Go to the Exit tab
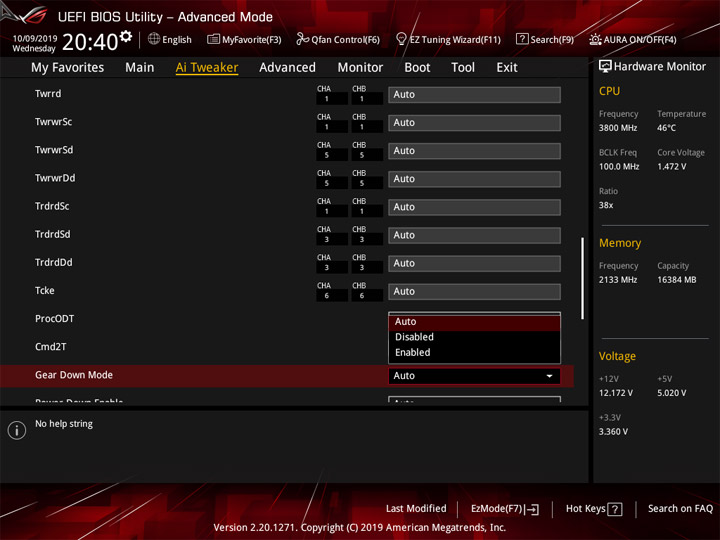The image size is (720, 540). pyautogui.click(x=506, y=68)
